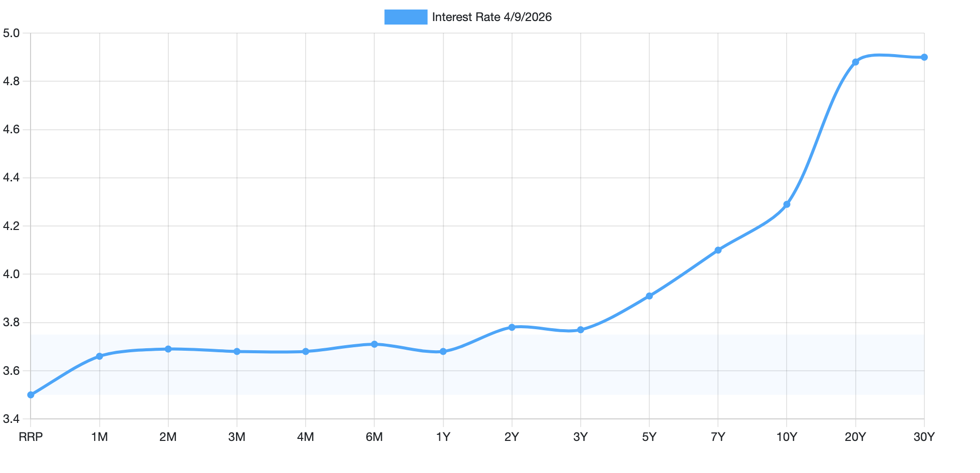The image size is (980, 473).
Task: Click the 10Y data point
Action: pos(787,204)
